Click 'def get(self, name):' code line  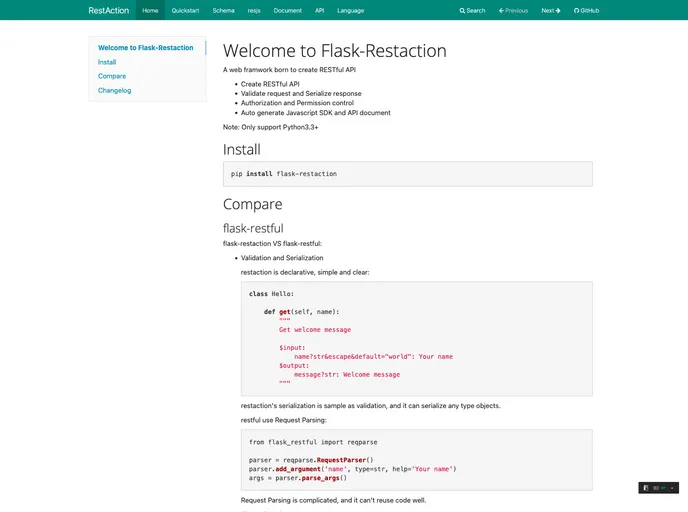click(301, 312)
